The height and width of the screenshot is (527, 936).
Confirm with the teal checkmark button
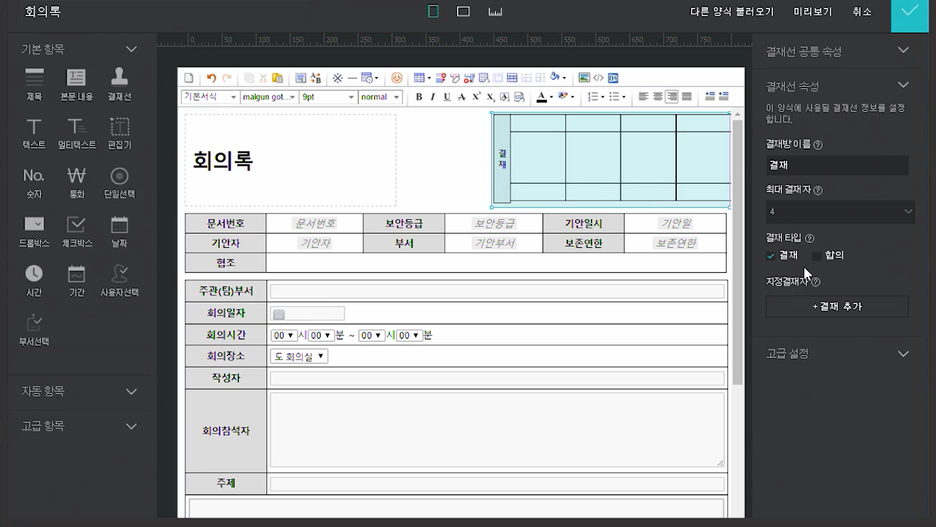click(910, 14)
